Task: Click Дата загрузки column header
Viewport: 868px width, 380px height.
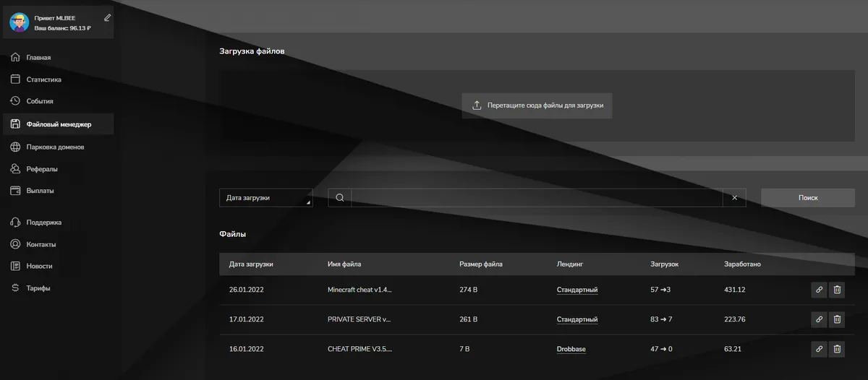Action: pos(251,264)
